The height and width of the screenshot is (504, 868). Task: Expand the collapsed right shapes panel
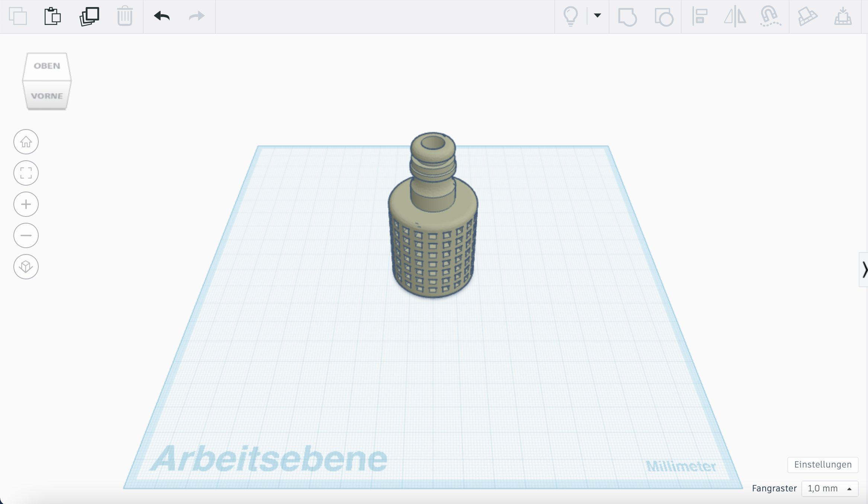tap(864, 269)
